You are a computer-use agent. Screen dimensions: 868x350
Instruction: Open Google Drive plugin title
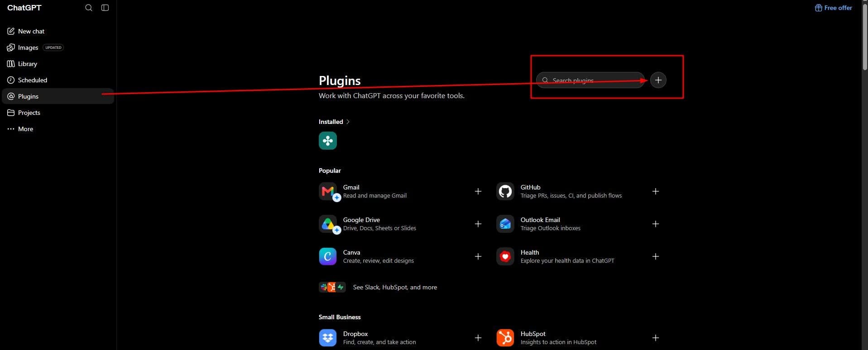361,220
